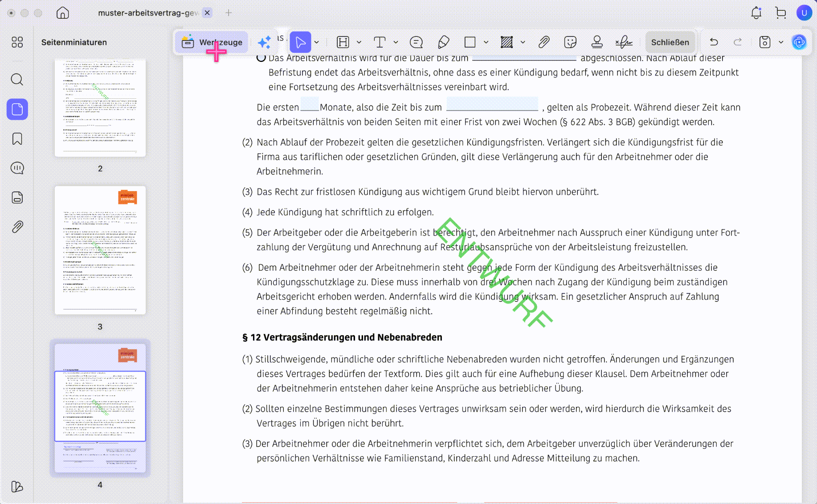This screenshot has width=817, height=504.
Task: Undo the last action
Action: coord(714,42)
